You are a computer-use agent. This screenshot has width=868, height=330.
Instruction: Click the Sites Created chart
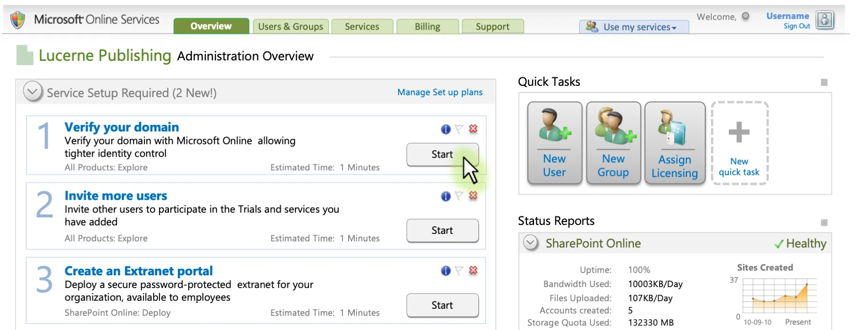coord(779,295)
